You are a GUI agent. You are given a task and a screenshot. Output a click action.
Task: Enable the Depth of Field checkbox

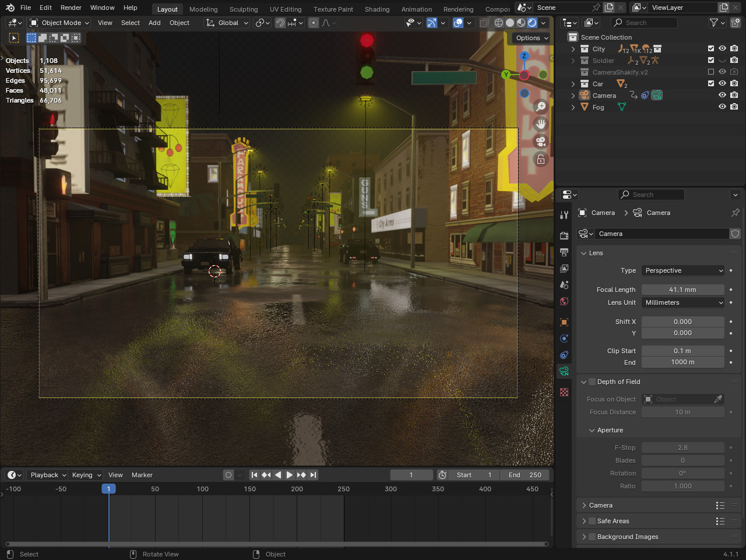click(x=592, y=382)
